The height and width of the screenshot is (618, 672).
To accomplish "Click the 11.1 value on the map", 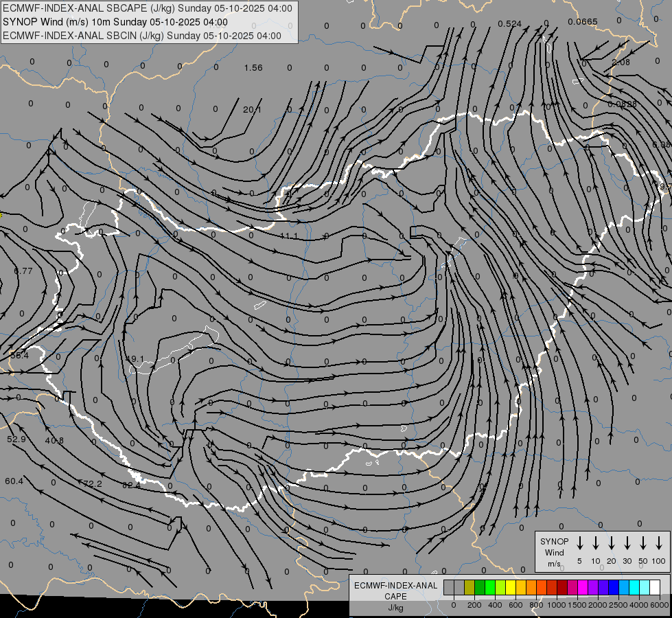I will [x=289, y=236].
